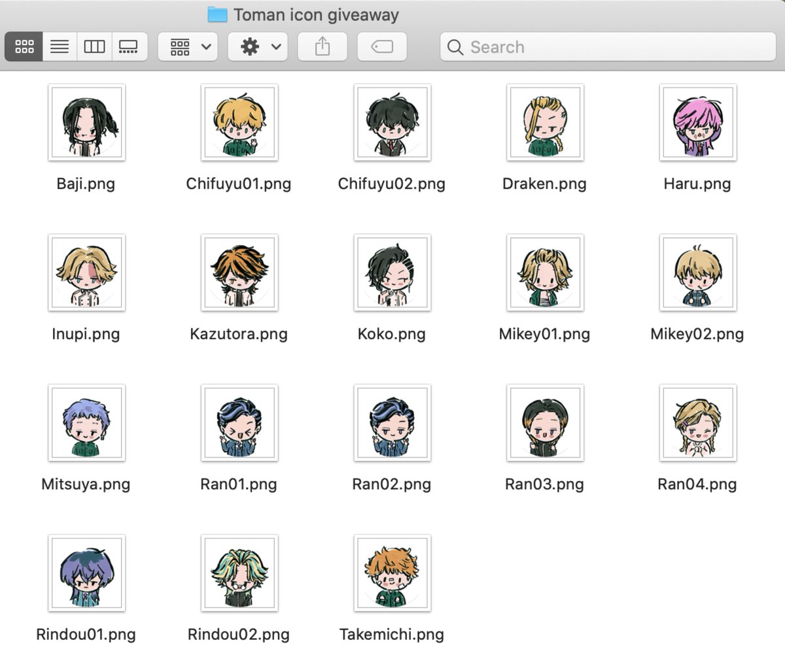Switch to icon view

point(24,47)
